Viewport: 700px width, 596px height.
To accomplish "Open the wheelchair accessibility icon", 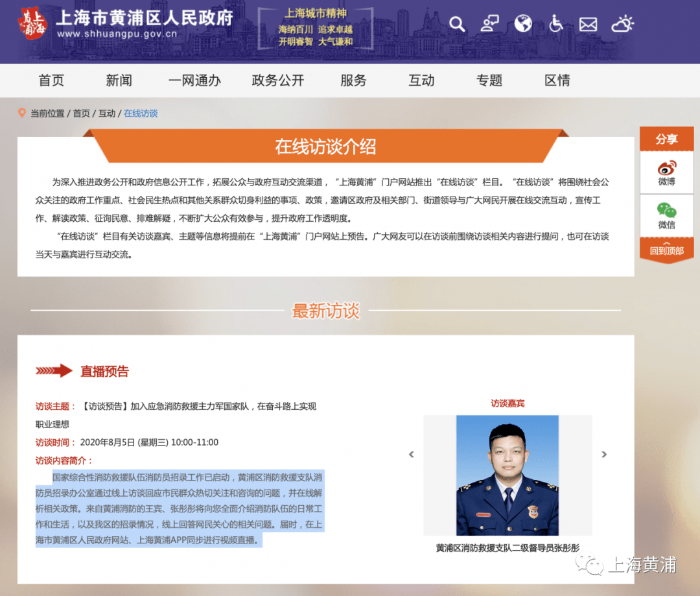I will [x=555, y=24].
